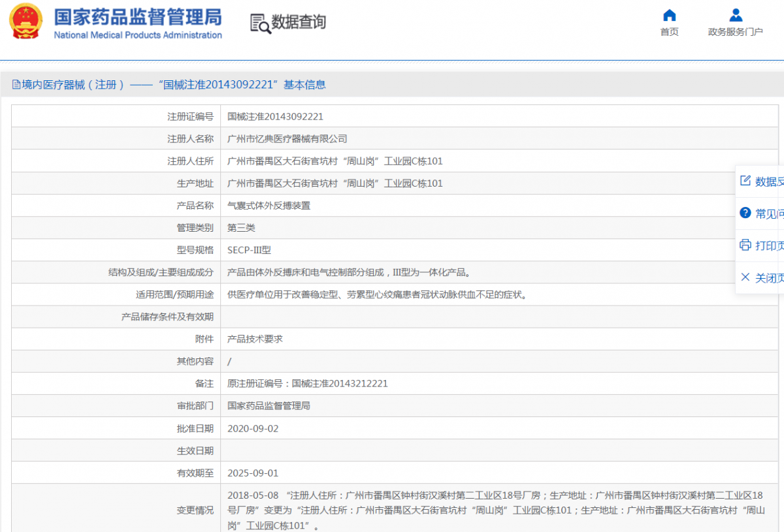Click the 其他内容 row label

click(x=195, y=361)
